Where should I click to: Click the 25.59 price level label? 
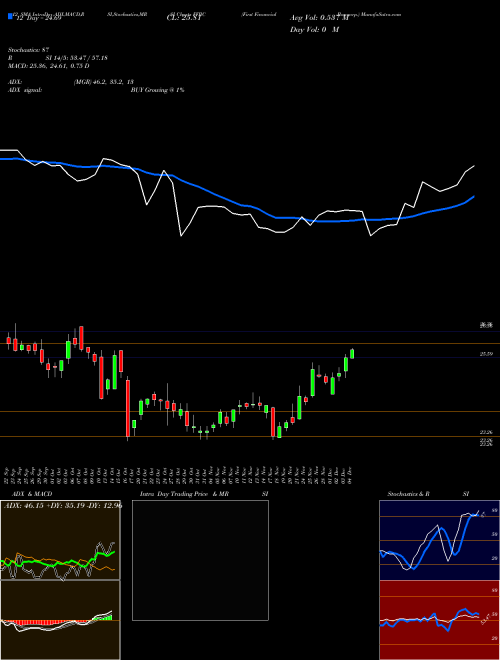487,354
